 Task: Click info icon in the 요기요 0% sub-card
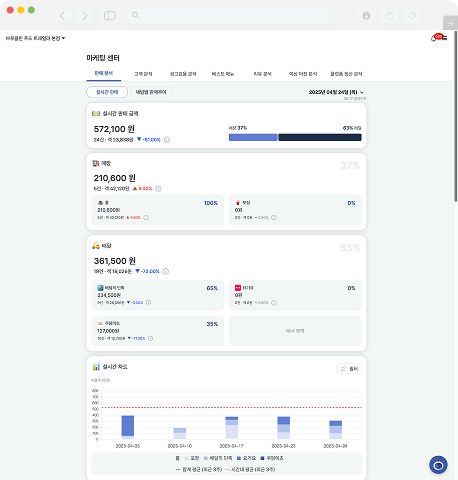tap(274, 303)
